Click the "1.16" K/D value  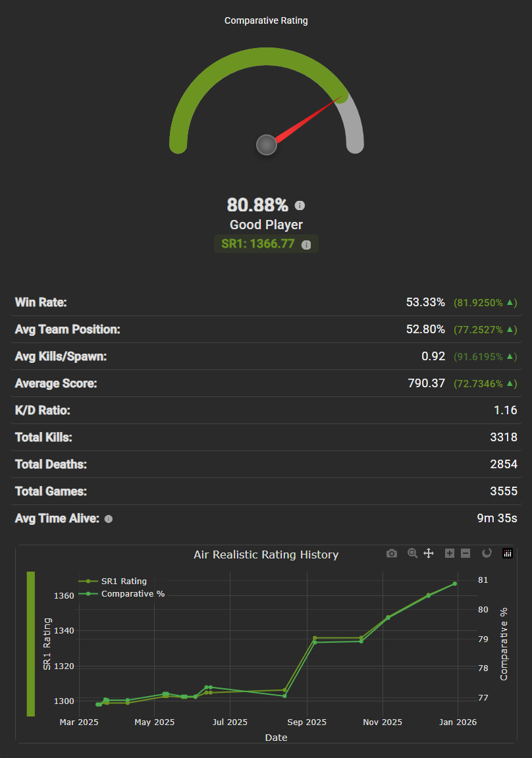(x=506, y=411)
